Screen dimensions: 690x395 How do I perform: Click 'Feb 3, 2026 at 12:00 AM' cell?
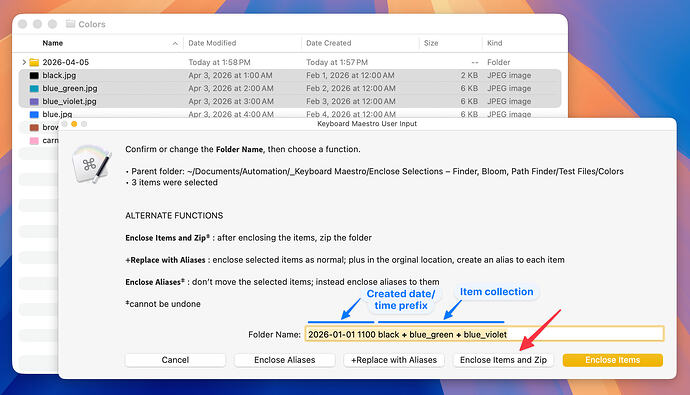point(351,101)
